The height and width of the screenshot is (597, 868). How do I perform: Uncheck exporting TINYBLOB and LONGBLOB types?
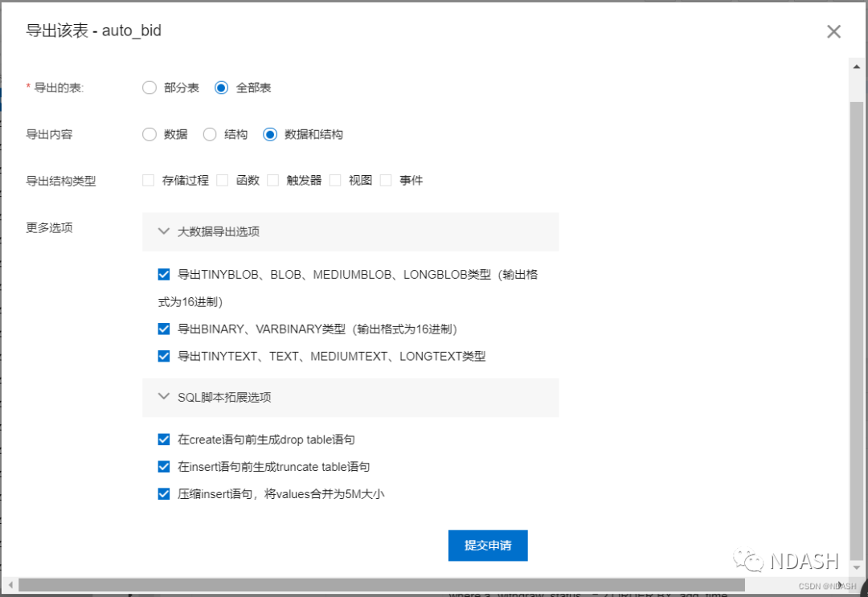[164, 273]
